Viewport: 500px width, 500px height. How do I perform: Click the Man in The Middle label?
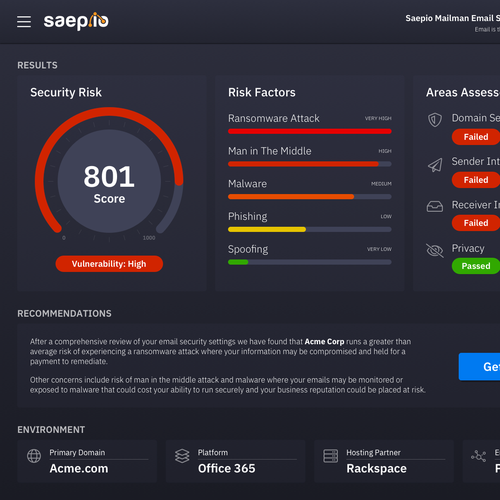coord(270,151)
